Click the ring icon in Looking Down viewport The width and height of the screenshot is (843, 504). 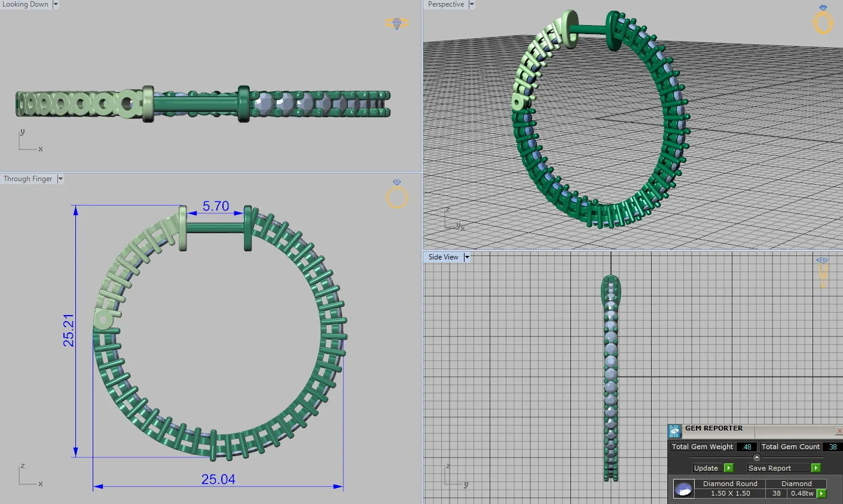pyautogui.click(x=396, y=24)
